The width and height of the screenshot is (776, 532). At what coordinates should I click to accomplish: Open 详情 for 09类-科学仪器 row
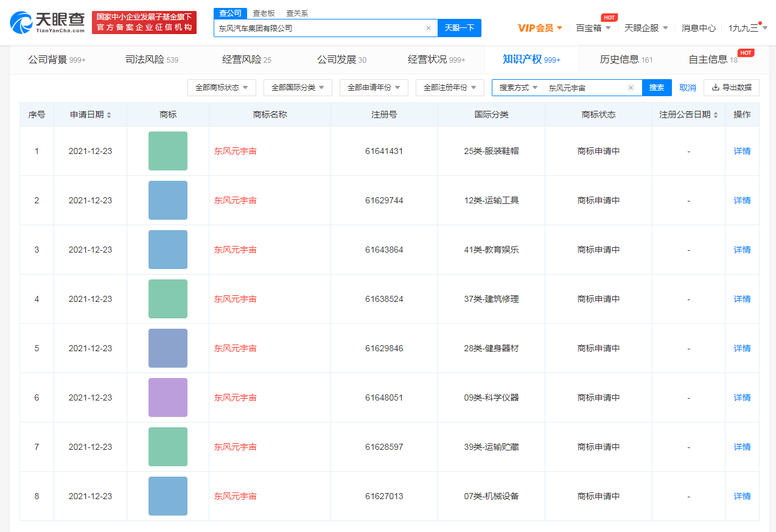click(x=742, y=397)
